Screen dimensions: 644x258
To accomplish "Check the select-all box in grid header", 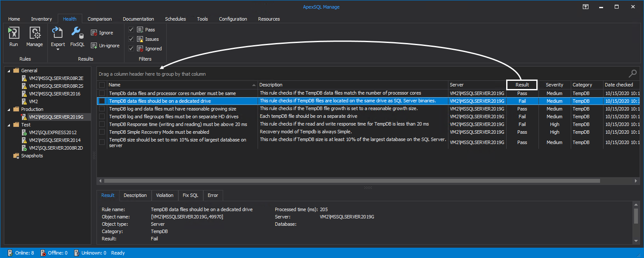I will pos(102,85).
